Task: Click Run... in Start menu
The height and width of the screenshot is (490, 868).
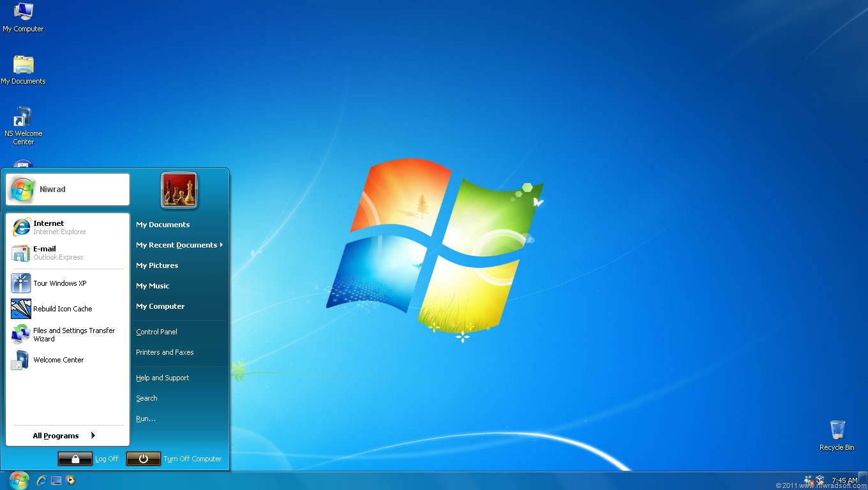Action: pyautogui.click(x=146, y=419)
